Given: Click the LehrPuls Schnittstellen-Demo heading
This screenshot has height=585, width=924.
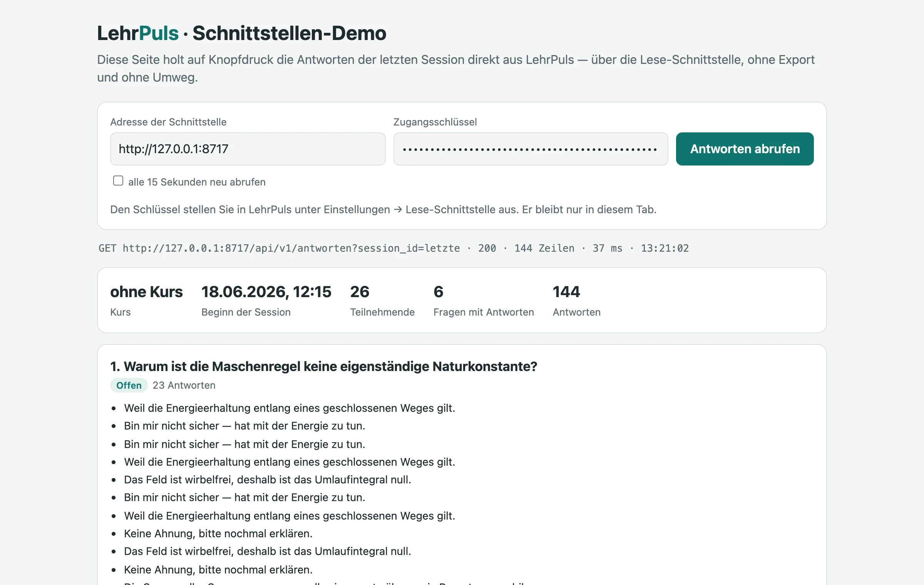Looking at the screenshot, I should [241, 33].
